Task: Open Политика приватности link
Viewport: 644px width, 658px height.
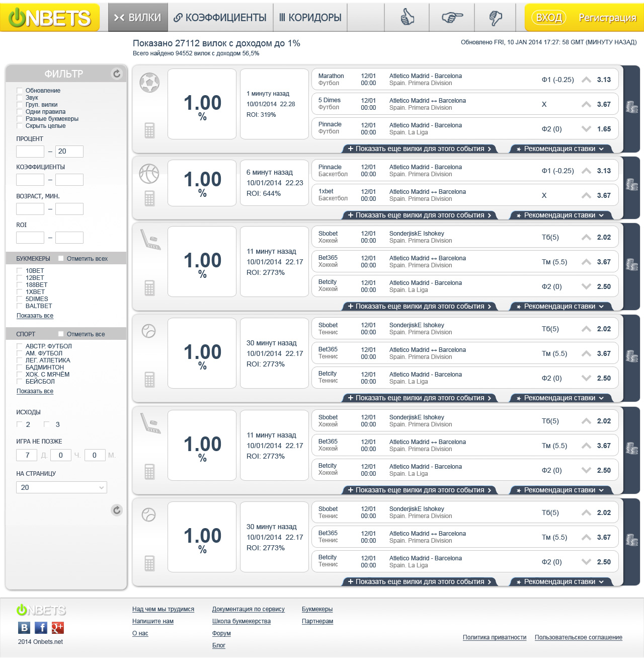Action: (x=495, y=637)
